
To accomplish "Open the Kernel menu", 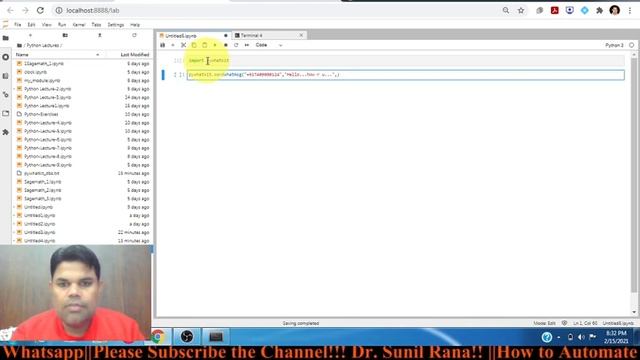I will click(79, 25).
